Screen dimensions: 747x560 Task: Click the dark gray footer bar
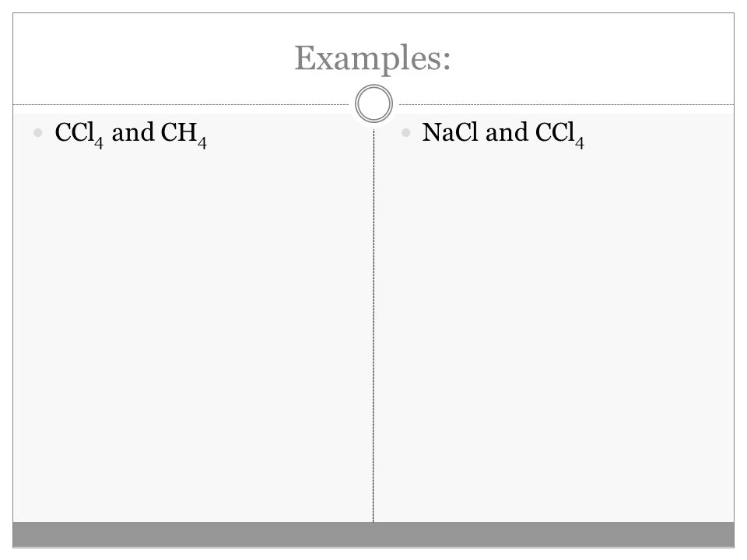coord(373,534)
